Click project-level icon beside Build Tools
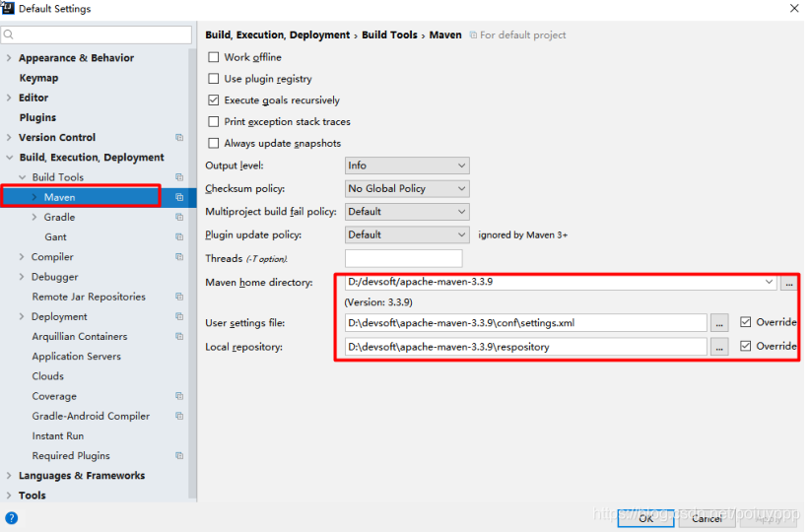Screen dimensions: 810x532 (x=179, y=177)
